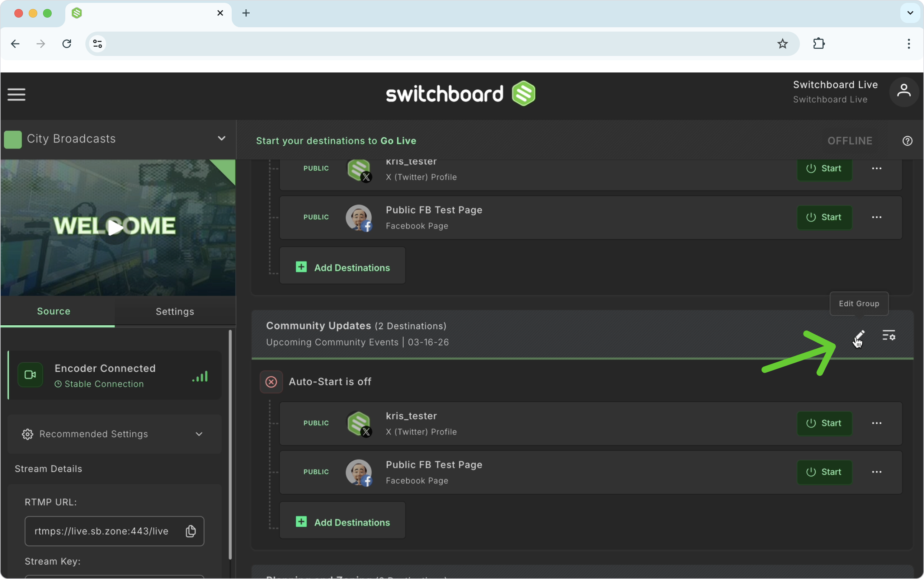Open a new browser tab
Viewport: 924px width, 579px height.
click(x=246, y=13)
